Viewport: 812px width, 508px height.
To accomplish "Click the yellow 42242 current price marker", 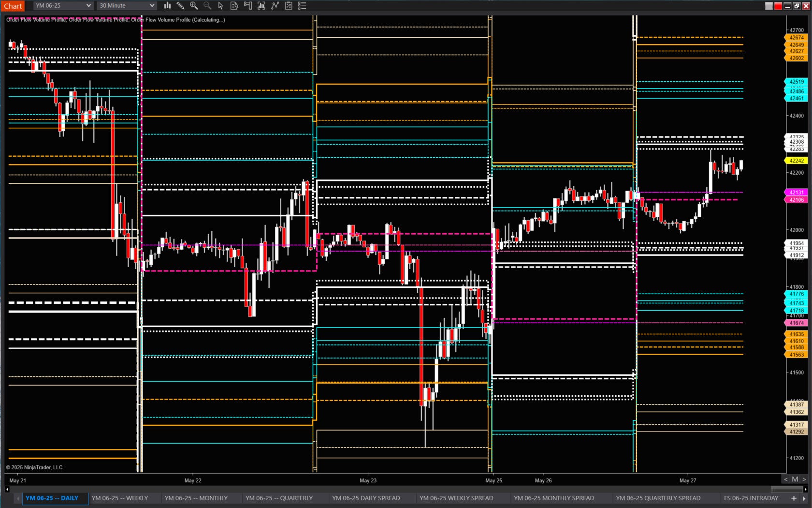I will [x=796, y=161].
